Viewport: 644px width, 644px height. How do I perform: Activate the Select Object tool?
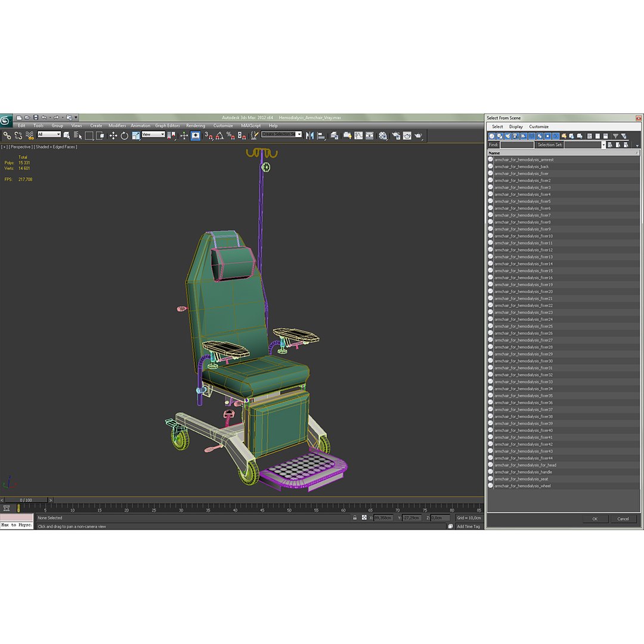tap(67, 135)
